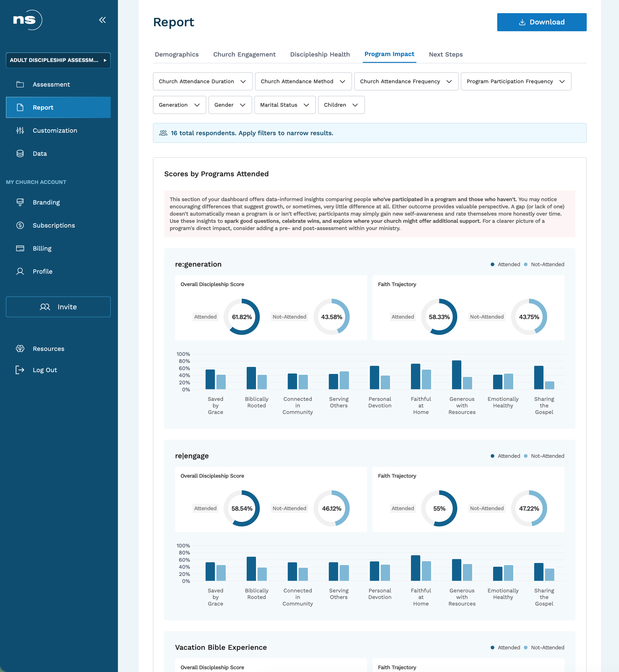The image size is (619, 672).
Task: Click the 43.58% not-attended score donut
Action: tap(332, 317)
